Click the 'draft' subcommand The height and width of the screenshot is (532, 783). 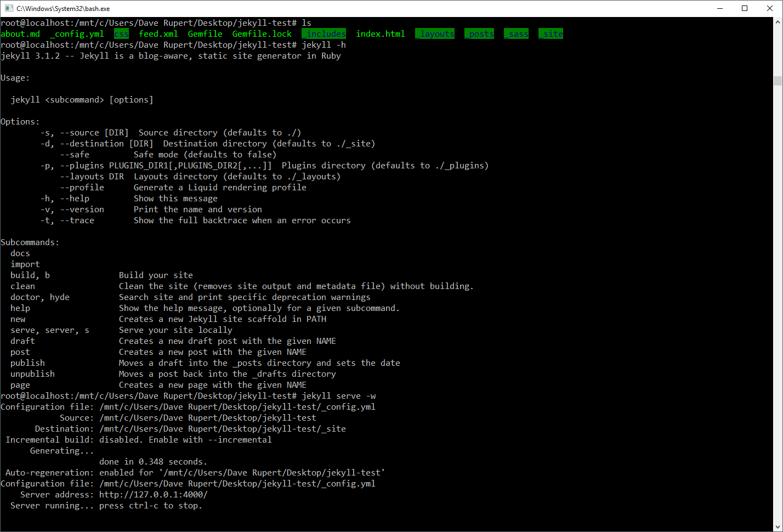[22, 341]
